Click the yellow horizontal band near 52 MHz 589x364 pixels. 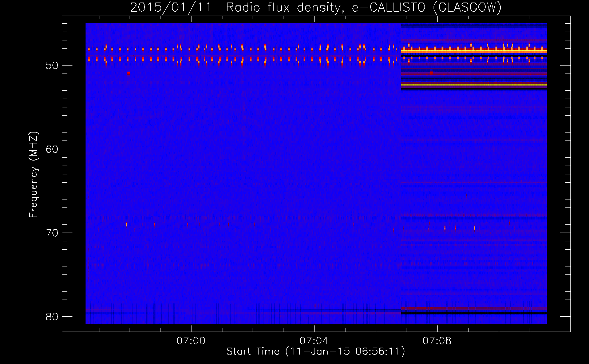(x=474, y=85)
